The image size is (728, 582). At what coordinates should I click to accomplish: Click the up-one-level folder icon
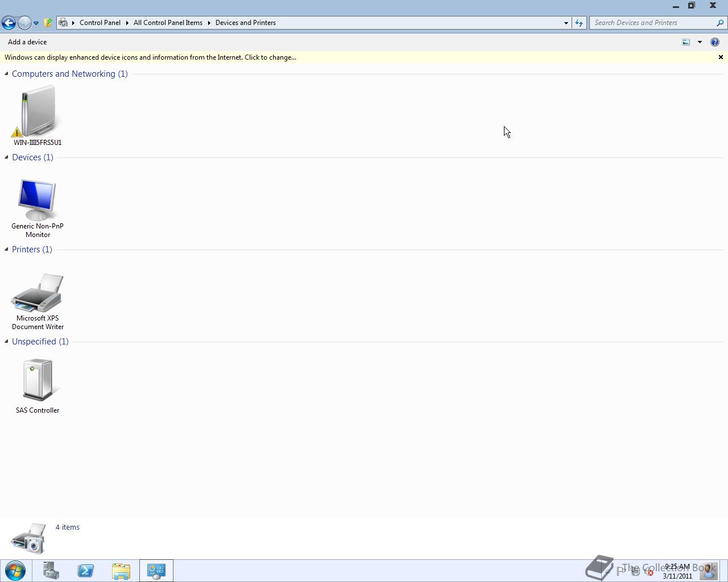pyautogui.click(x=48, y=23)
